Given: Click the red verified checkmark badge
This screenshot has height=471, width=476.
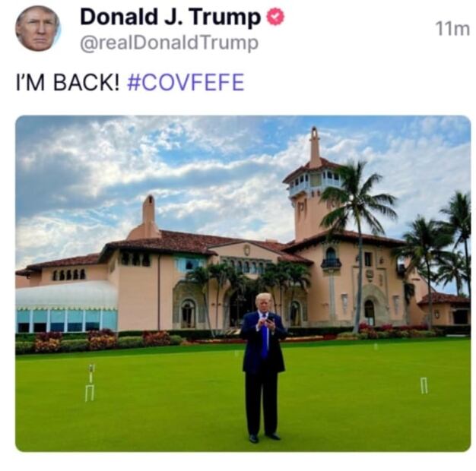Looking at the screenshot, I should [275, 17].
